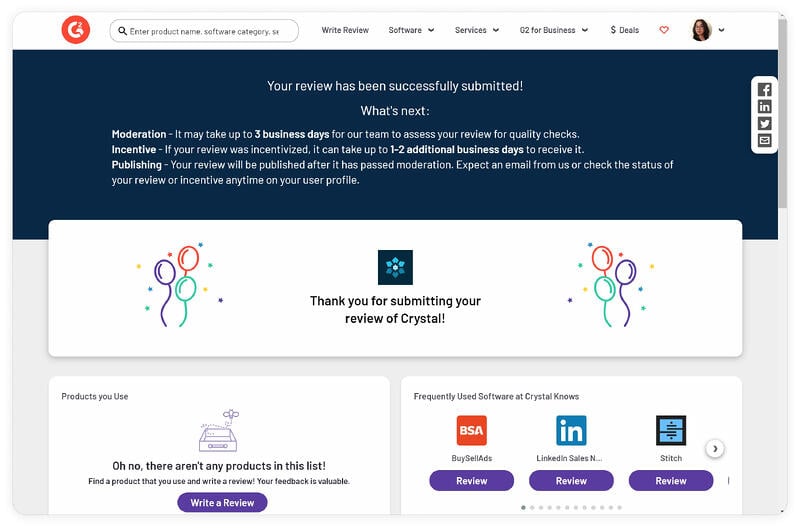Expand the G2 for Business dropdown
The width and height of the screenshot is (800, 529).
click(553, 30)
